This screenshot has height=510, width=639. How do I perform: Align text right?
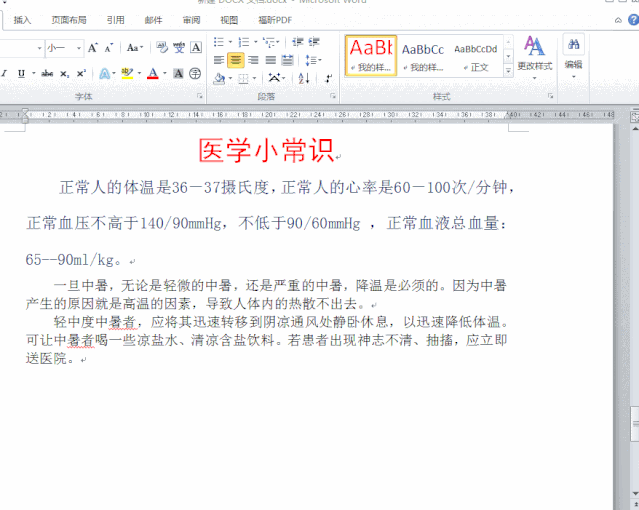[x=253, y=60]
